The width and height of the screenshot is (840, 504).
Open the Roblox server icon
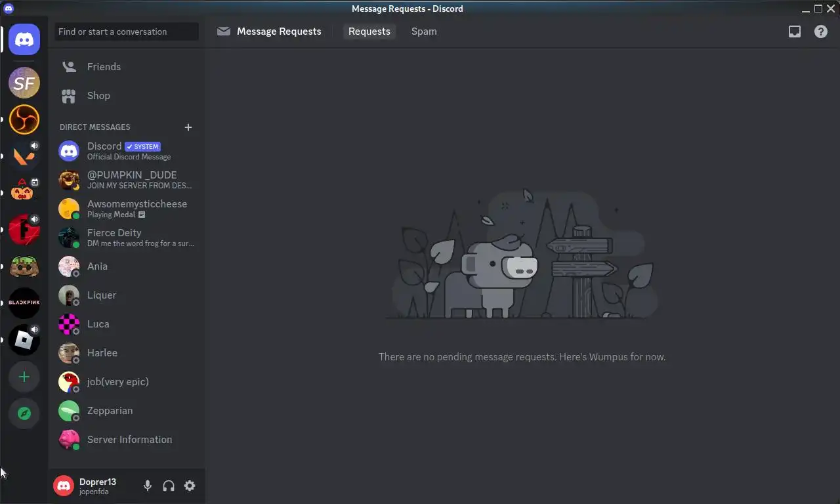pyautogui.click(x=24, y=340)
